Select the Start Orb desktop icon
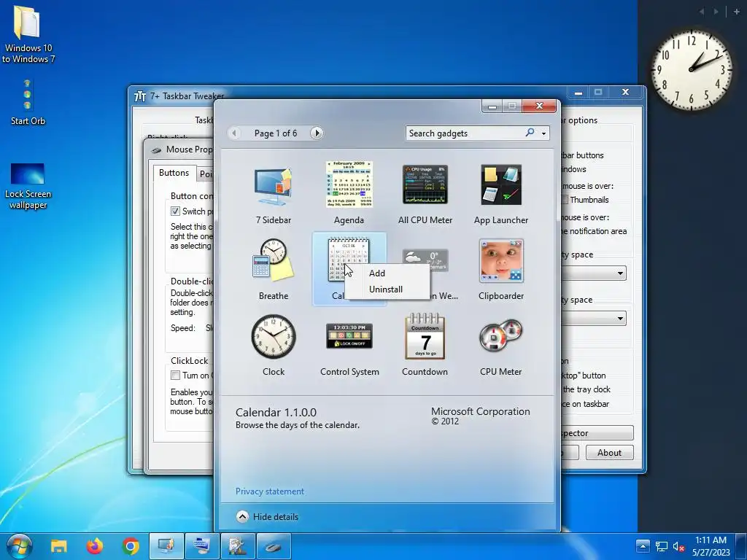 [28, 102]
